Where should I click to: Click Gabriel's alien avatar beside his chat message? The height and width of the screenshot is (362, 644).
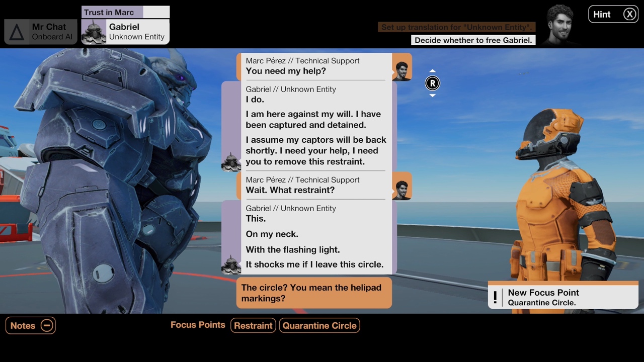click(231, 162)
